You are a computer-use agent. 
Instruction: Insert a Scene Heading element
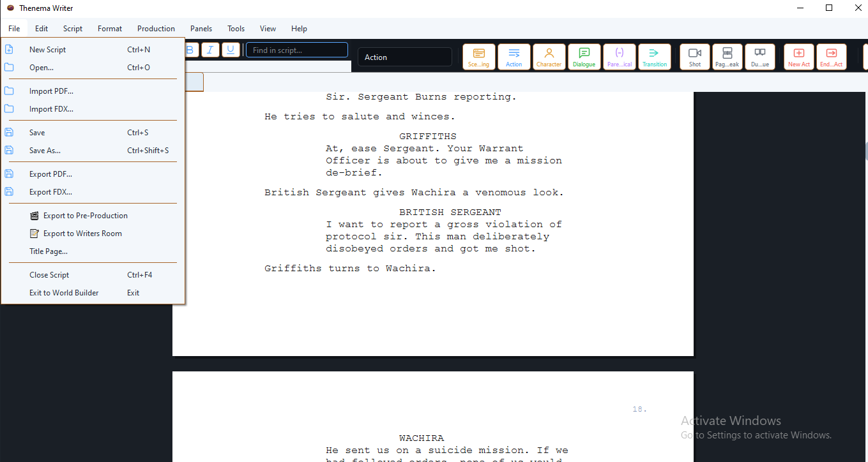click(478, 57)
